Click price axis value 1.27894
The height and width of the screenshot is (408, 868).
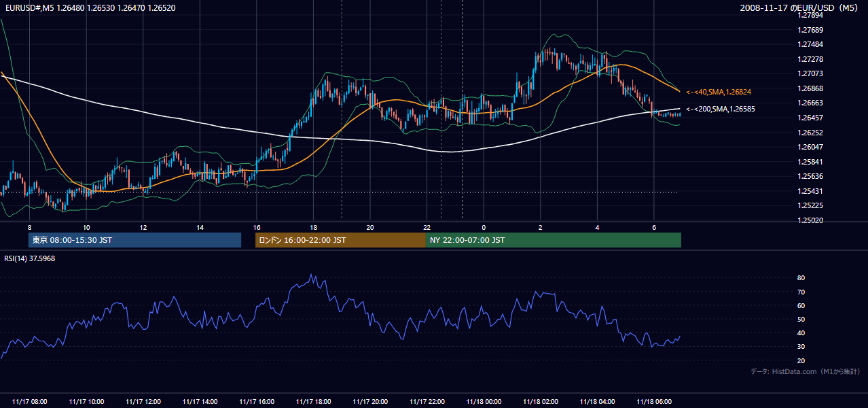810,15
